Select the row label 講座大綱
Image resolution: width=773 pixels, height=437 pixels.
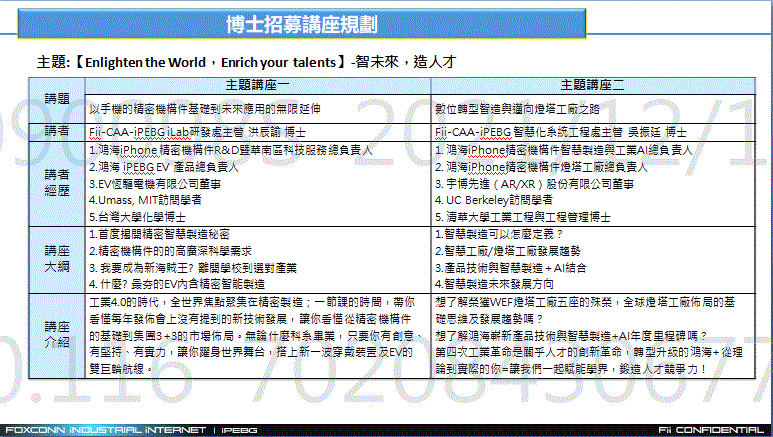(57, 259)
